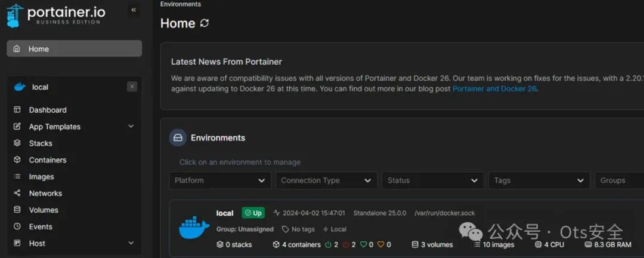The width and height of the screenshot is (644, 258).
Task: Click the green running containers power icon
Action: [x=328, y=244]
